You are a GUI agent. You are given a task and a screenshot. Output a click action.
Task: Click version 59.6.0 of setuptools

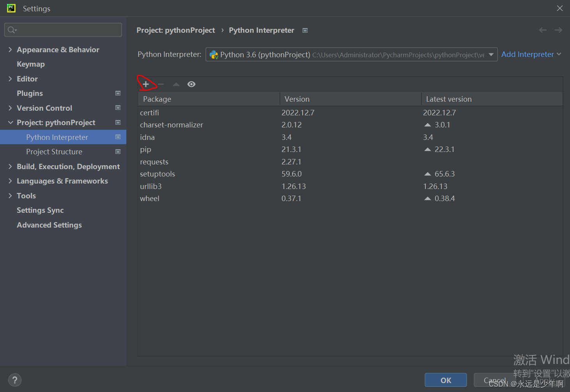(292, 174)
